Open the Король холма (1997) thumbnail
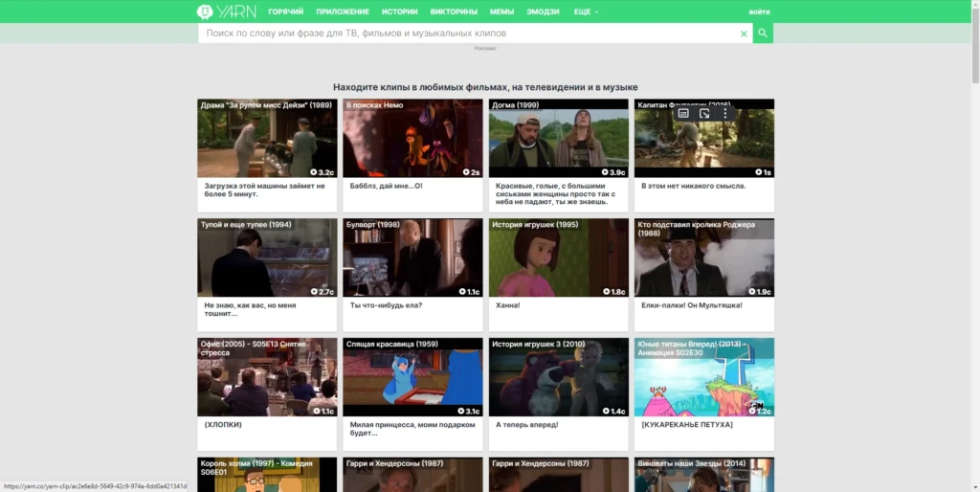This screenshot has height=492, width=980. coord(267,475)
